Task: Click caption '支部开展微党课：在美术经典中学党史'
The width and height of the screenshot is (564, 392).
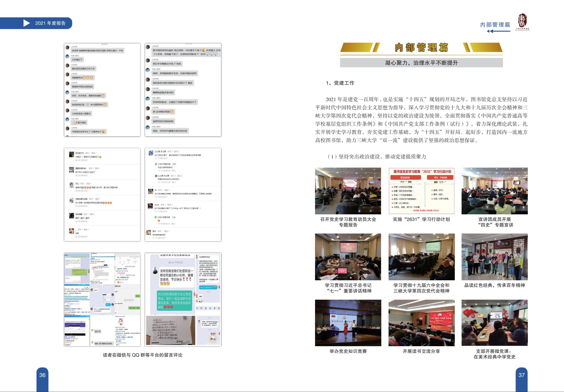Action: pos(494,354)
